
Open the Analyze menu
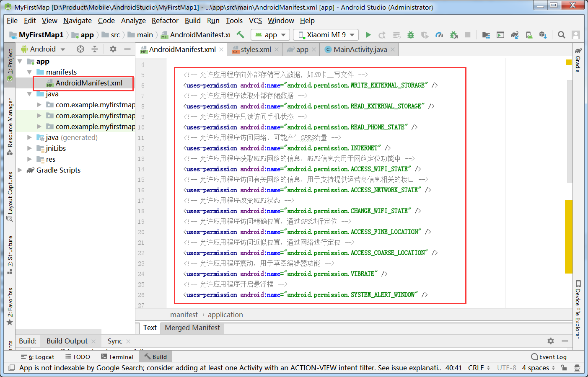[133, 21]
